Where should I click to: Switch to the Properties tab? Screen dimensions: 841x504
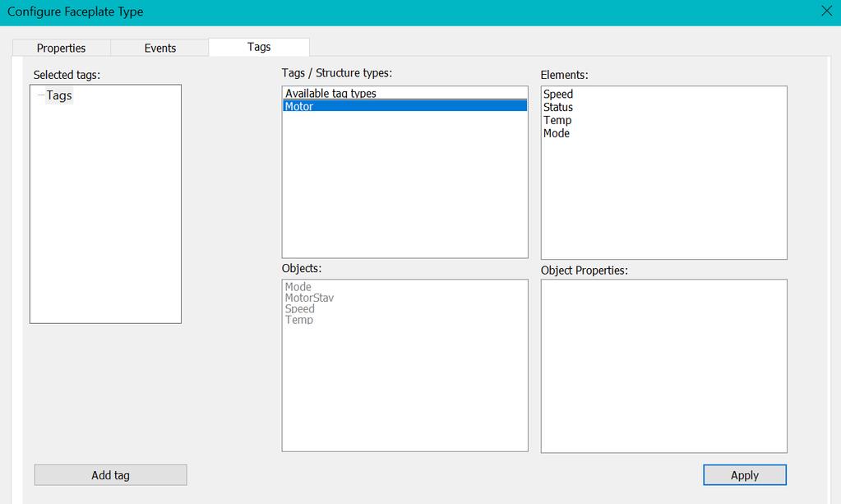61,48
